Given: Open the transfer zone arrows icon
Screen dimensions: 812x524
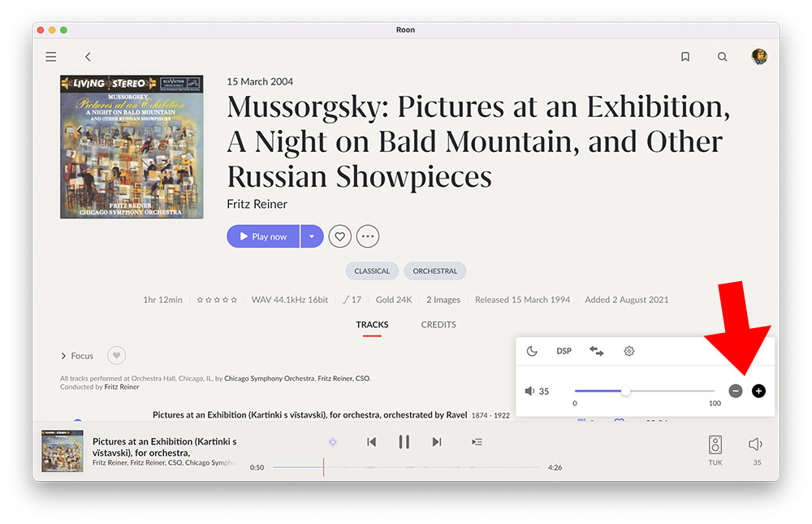Looking at the screenshot, I should (x=596, y=351).
